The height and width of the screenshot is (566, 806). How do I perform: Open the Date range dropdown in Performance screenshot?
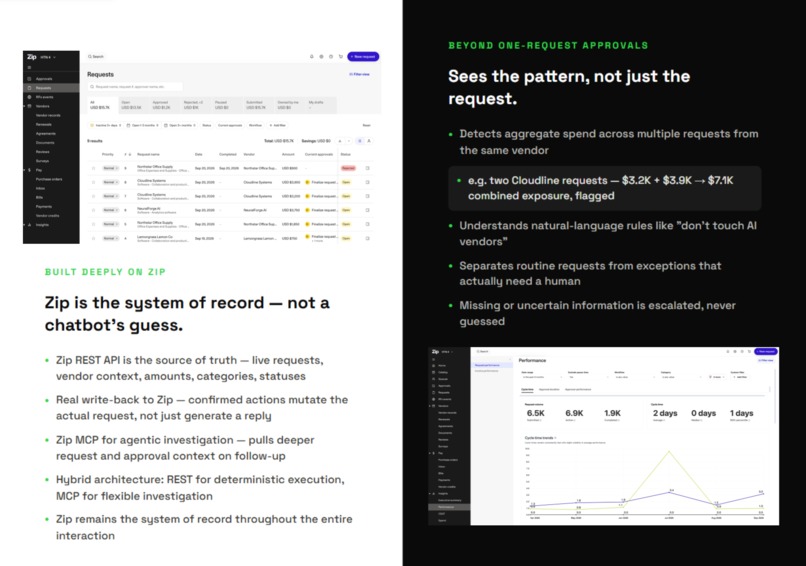tap(541, 377)
